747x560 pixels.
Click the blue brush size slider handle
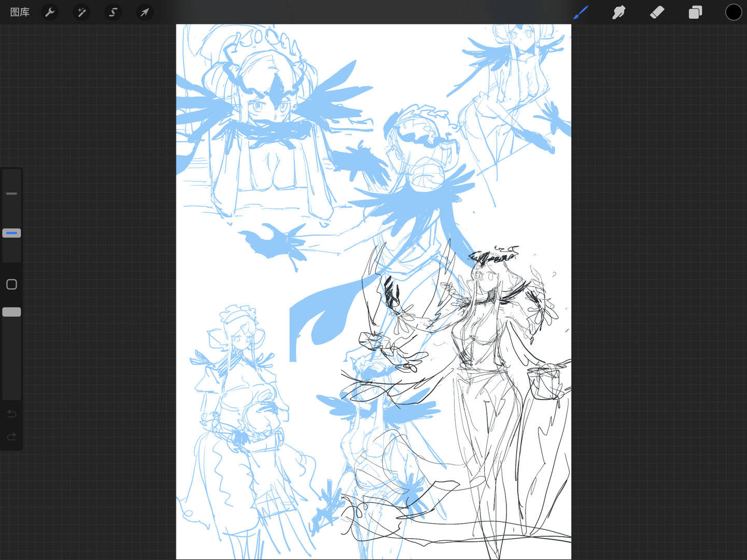pyautogui.click(x=11, y=233)
